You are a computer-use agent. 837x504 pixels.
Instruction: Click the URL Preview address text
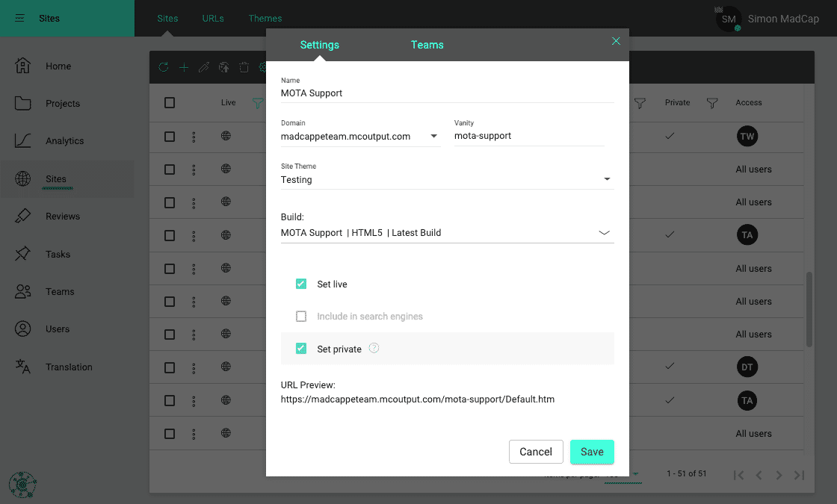click(x=418, y=399)
